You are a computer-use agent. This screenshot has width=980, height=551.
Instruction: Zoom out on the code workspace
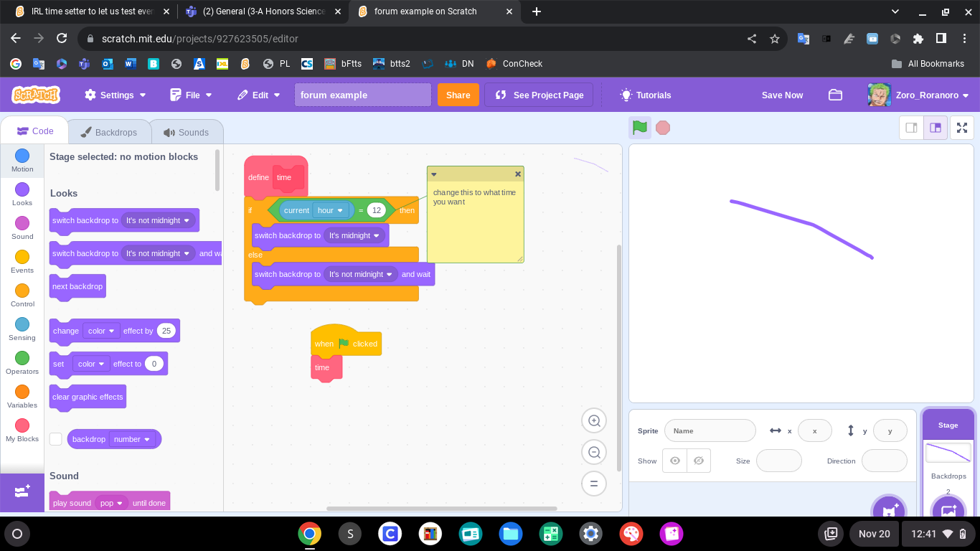pos(594,452)
